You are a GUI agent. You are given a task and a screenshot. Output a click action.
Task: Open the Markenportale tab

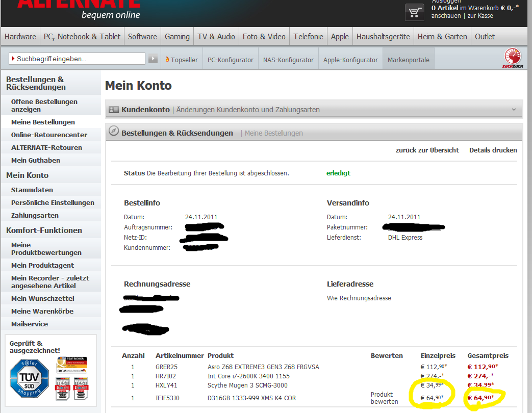pos(409,60)
